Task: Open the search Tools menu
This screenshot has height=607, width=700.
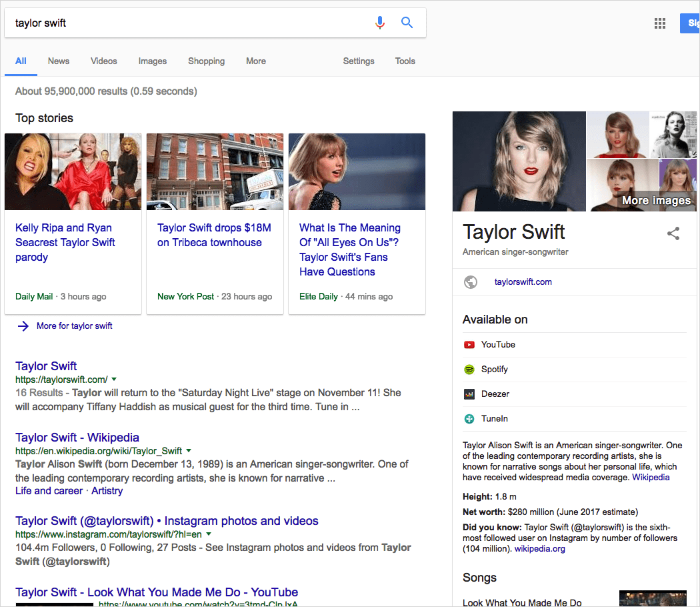Action: coord(405,61)
